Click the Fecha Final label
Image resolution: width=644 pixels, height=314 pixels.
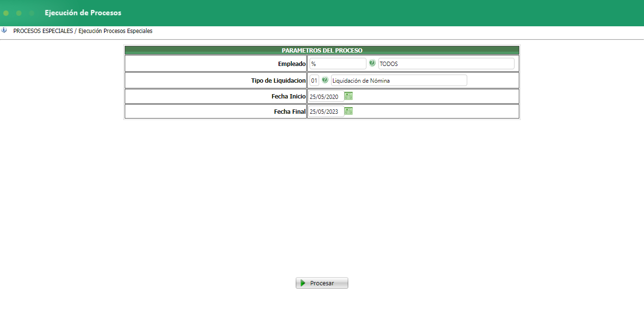pos(290,111)
